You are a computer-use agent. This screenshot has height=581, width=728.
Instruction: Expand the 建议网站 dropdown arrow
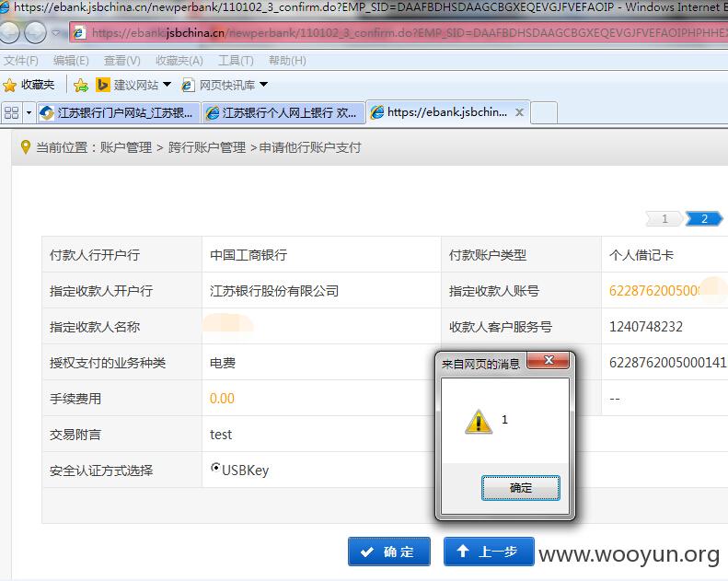(168, 85)
